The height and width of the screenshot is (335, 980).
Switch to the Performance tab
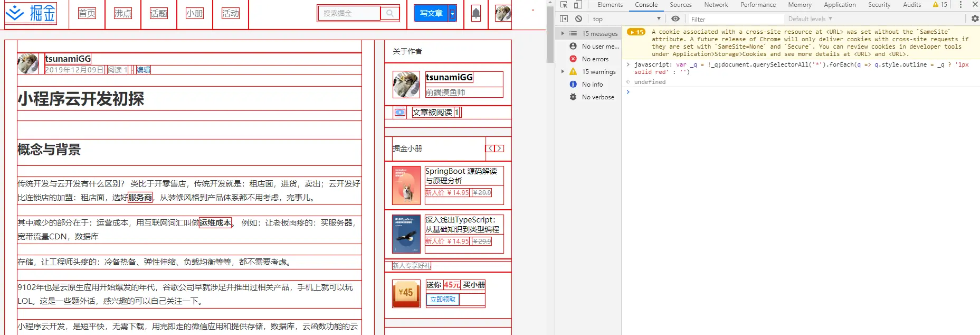point(758,5)
